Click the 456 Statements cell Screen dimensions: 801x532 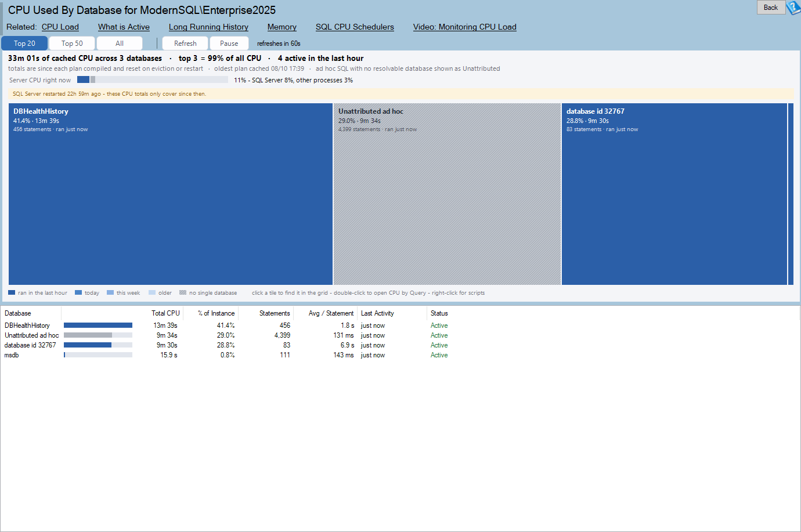[x=285, y=325]
